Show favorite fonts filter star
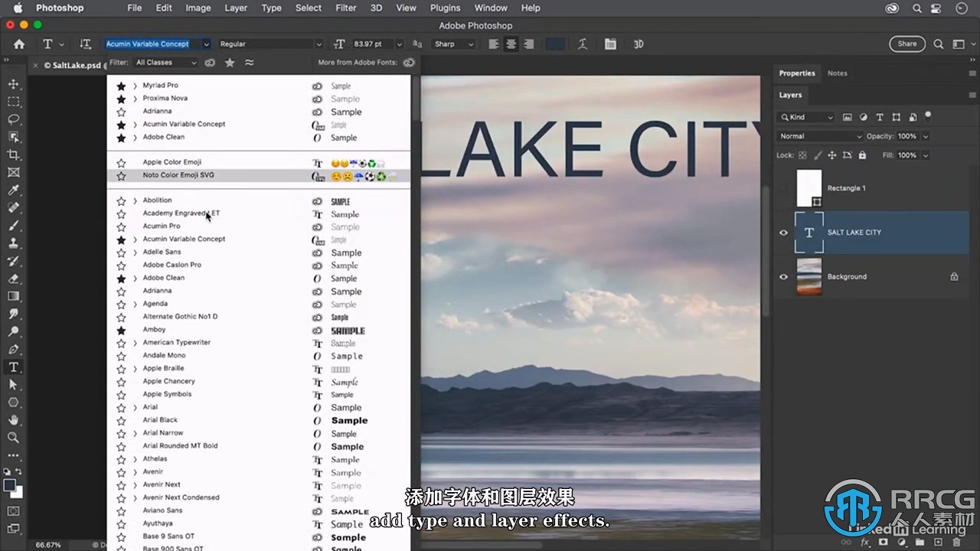 pos(230,63)
